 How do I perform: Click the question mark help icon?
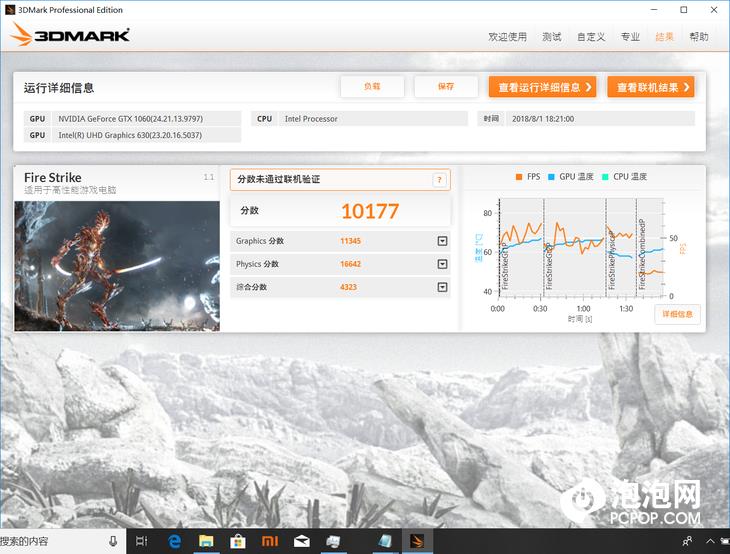coord(438,180)
